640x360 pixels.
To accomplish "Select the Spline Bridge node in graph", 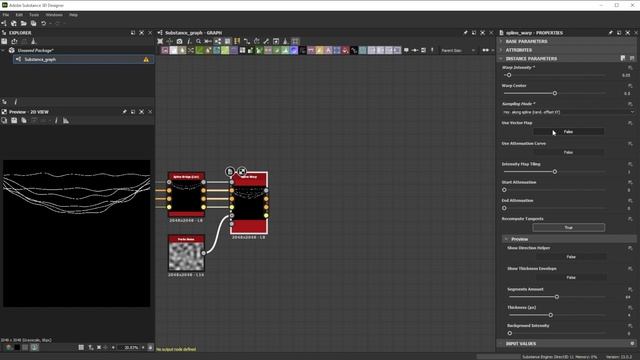I will pos(186,194).
